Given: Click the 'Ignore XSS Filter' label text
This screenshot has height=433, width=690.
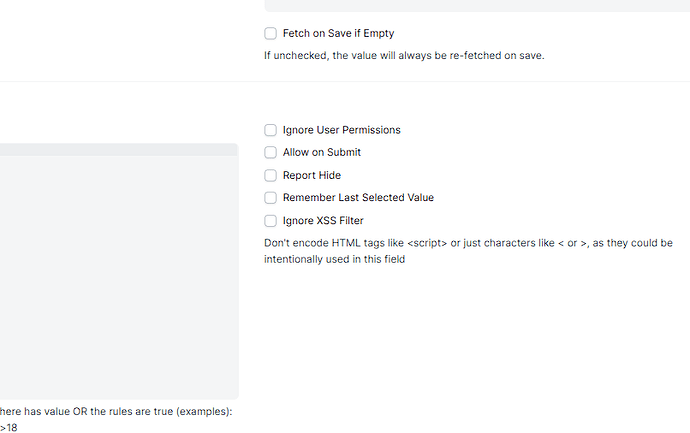Looking at the screenshot, I should coord(323,221).
